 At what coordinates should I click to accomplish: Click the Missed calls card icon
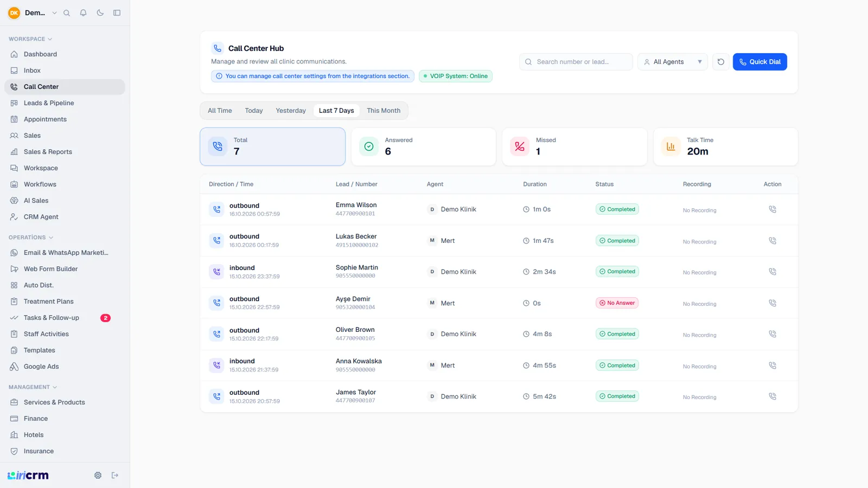click(x=520, y=146)
